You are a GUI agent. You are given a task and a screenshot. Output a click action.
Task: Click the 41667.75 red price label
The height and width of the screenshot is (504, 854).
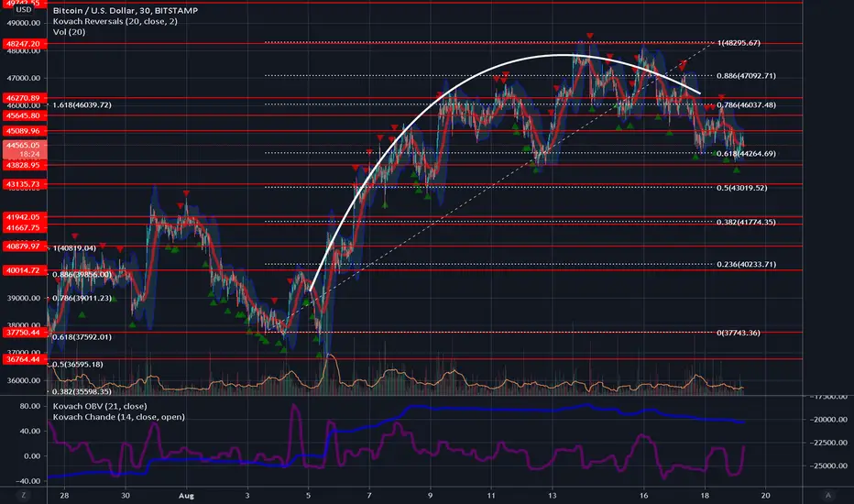(25, 227)
